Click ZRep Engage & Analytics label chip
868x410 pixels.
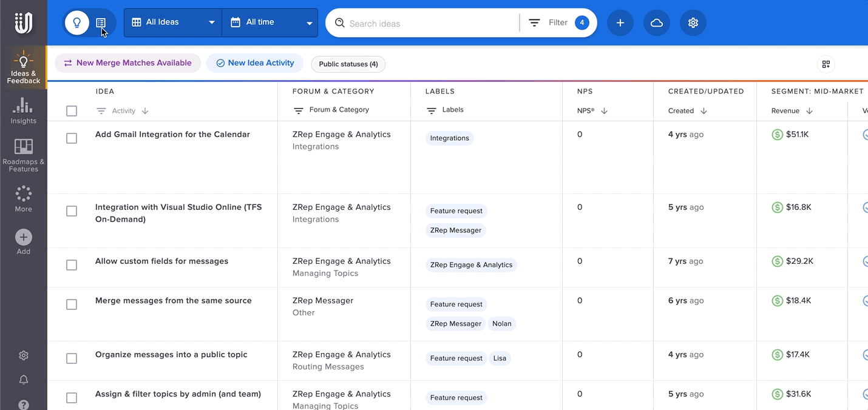tap(471, 265)
